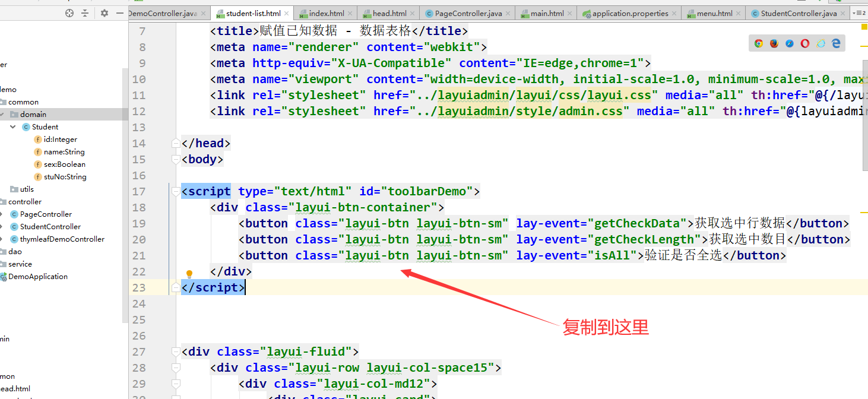Select the service package
Image resolution: width=868 pixels, height=399 pixels.
point(20,264)
